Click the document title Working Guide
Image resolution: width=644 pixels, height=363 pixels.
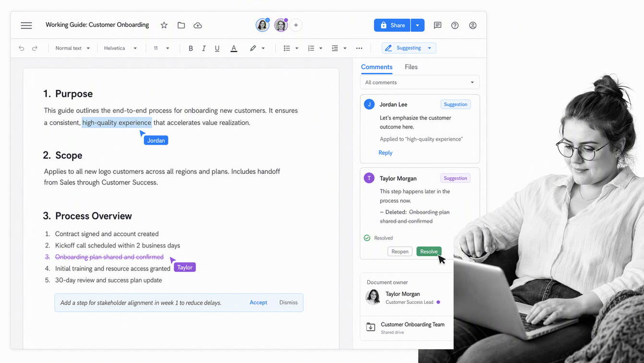(97, 25)
